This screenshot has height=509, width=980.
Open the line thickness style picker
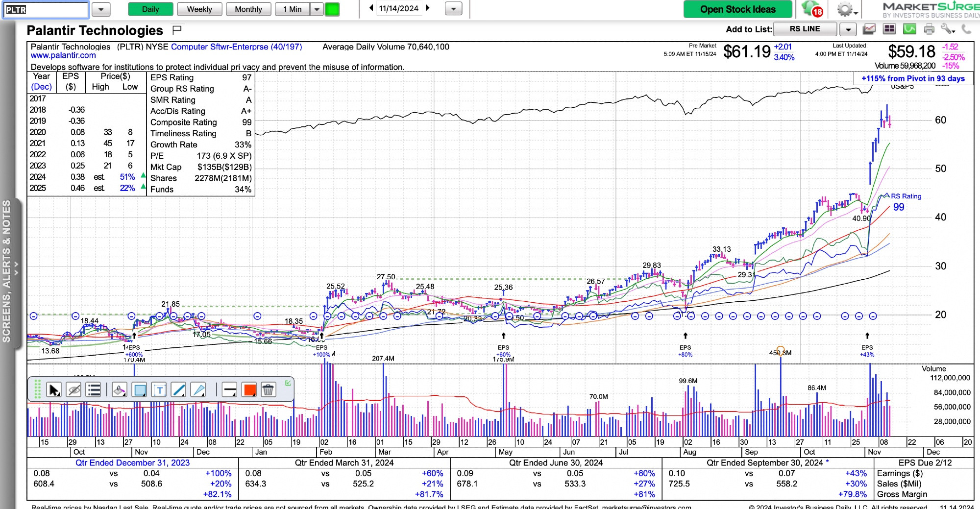pyautogui.click(x=229, y=390)
